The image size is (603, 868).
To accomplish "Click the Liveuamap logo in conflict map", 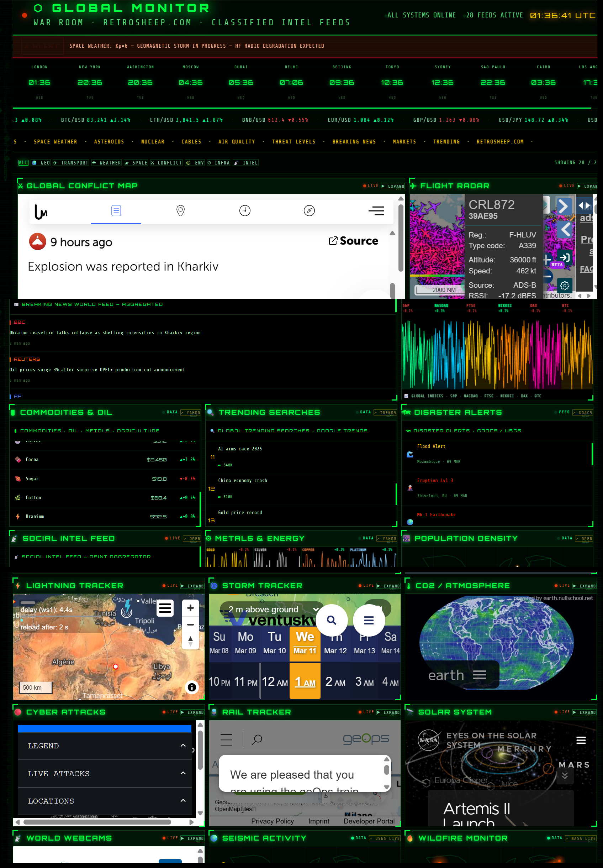I will coord(41,212).
